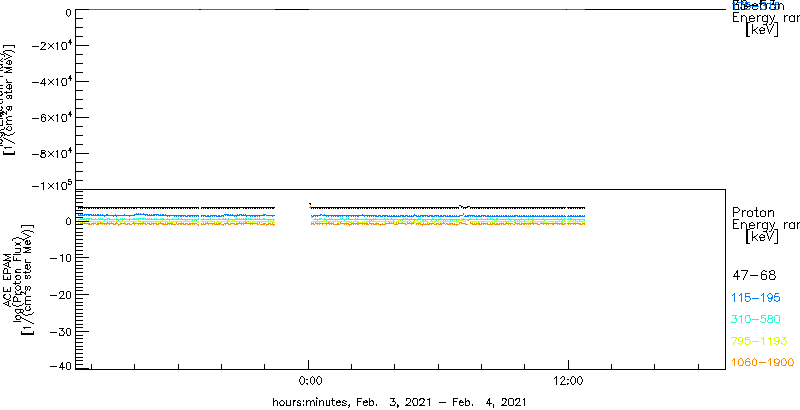Click the ACE EPAM vertical axis title
The image size is (800, 410).
[8, 280]
